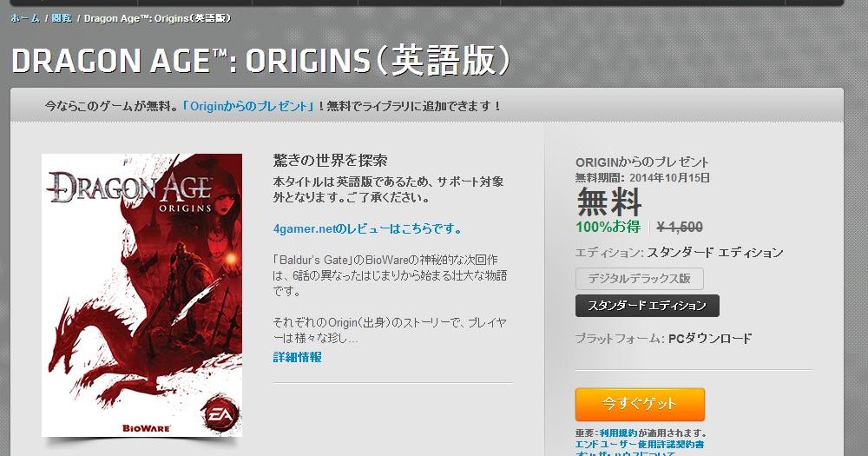
Task: Click the EA logo on the cover art
Action: (x=220, y=415)
